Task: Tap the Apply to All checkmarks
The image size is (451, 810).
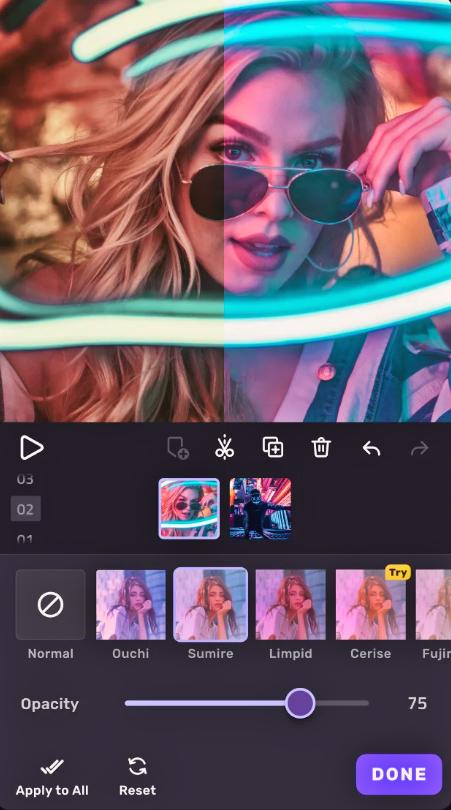Action: pos(52,767)
